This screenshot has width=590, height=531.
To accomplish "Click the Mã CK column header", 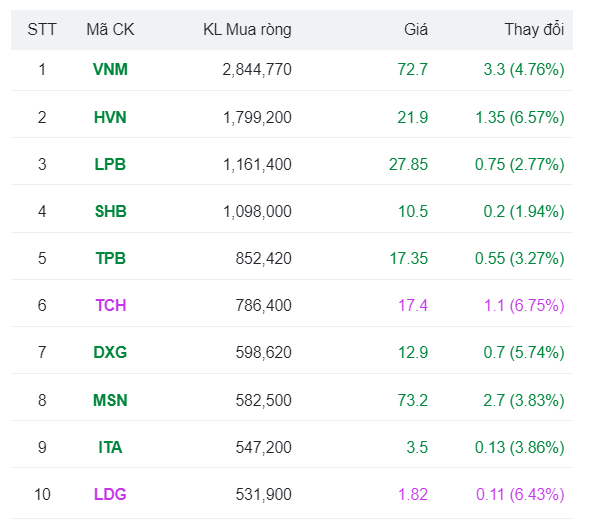I will point(110,29).
